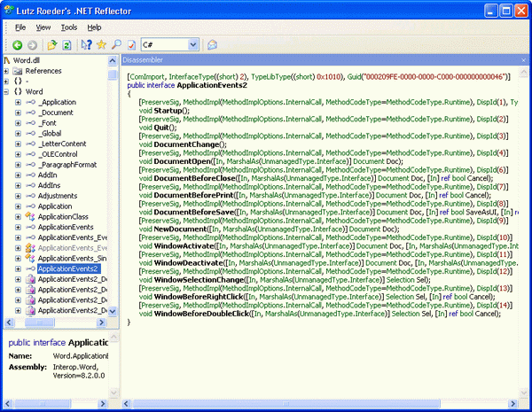This screenshot has height=412, width=532.
Task: Click the Startup method link
Action: (x=168, y=111)
